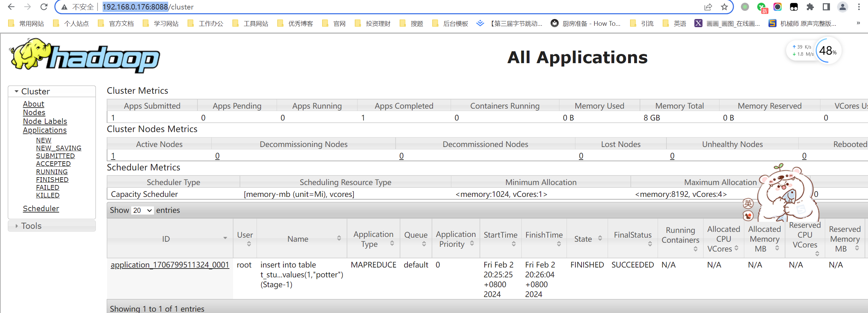This screenshot has height=313, width=868.
Task: Expand the Tools menu section
Action: pos(52,226)
